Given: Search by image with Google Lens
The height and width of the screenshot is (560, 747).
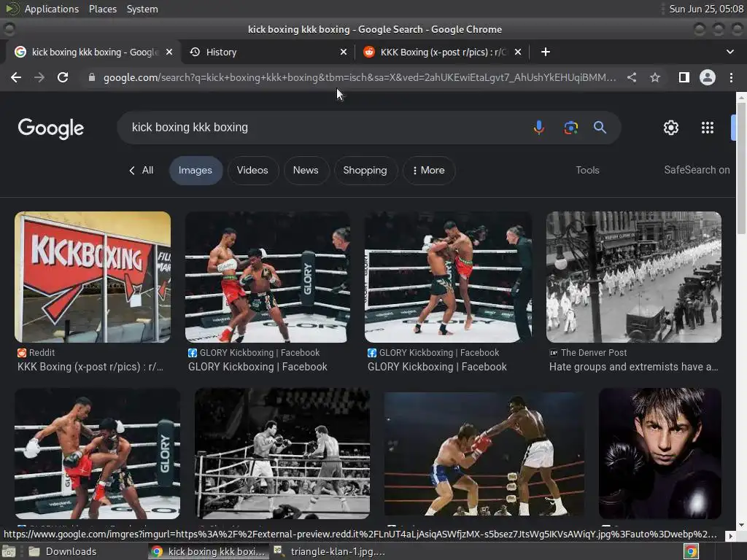Looking at the screenshot, I should pyautogui.click(x=570, y=128).
